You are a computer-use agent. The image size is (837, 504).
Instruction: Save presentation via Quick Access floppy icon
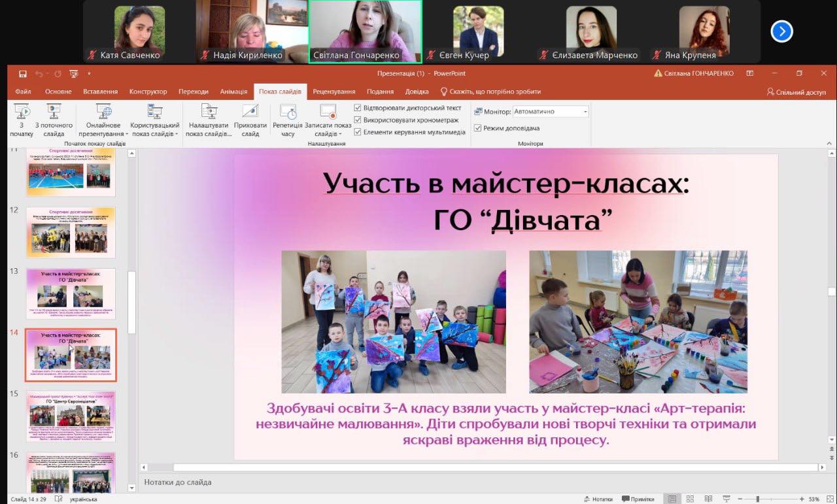[23, 74]
